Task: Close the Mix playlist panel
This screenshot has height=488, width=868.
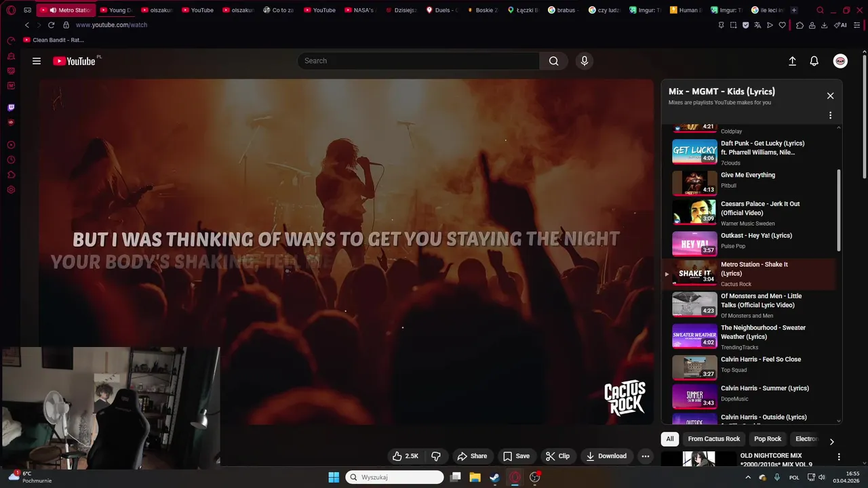Action: coord(830,96)
